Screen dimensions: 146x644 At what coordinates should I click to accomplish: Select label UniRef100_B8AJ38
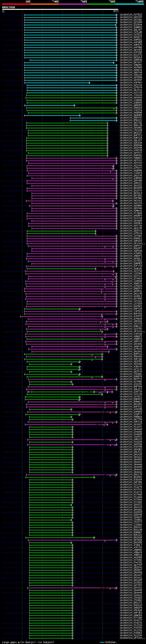[x=131, y=125]
